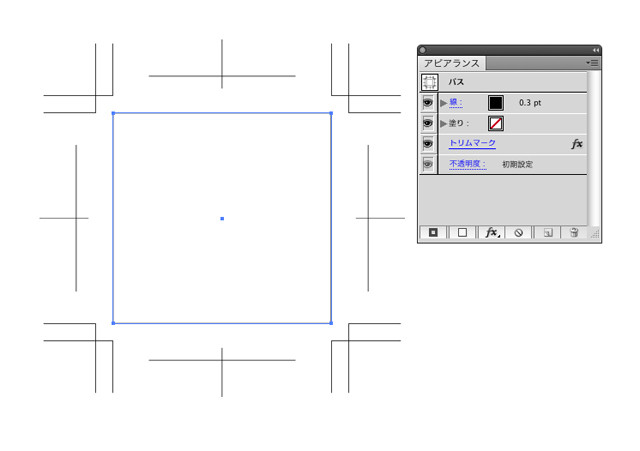
Task: Open Add New Effect fx menu button
Action: pos(492,232)
